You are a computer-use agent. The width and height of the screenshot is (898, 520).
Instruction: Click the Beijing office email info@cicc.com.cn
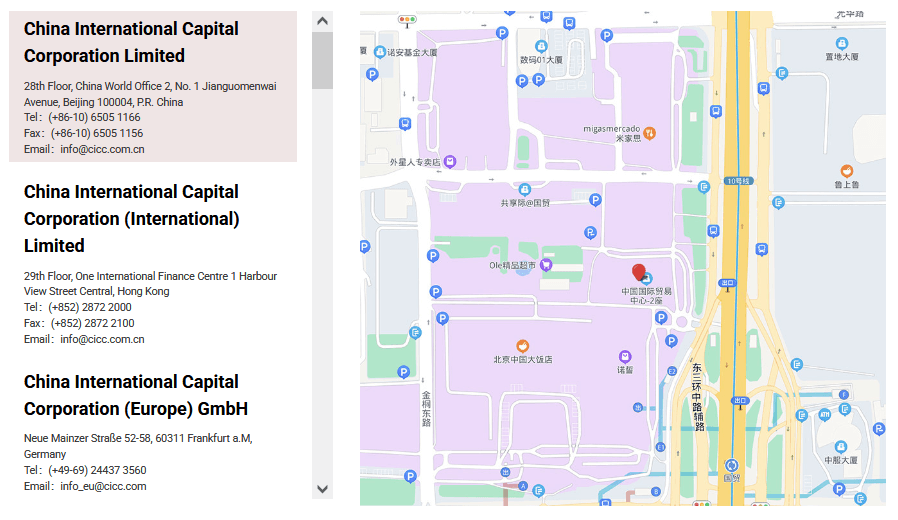pyautogui.click(x=103, y=149)
